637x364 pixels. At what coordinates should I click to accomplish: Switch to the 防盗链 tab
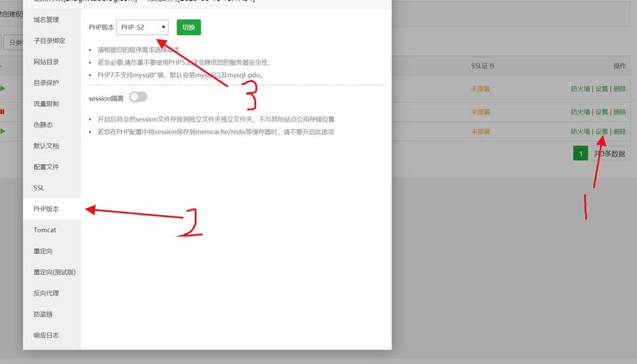point(43,314)
